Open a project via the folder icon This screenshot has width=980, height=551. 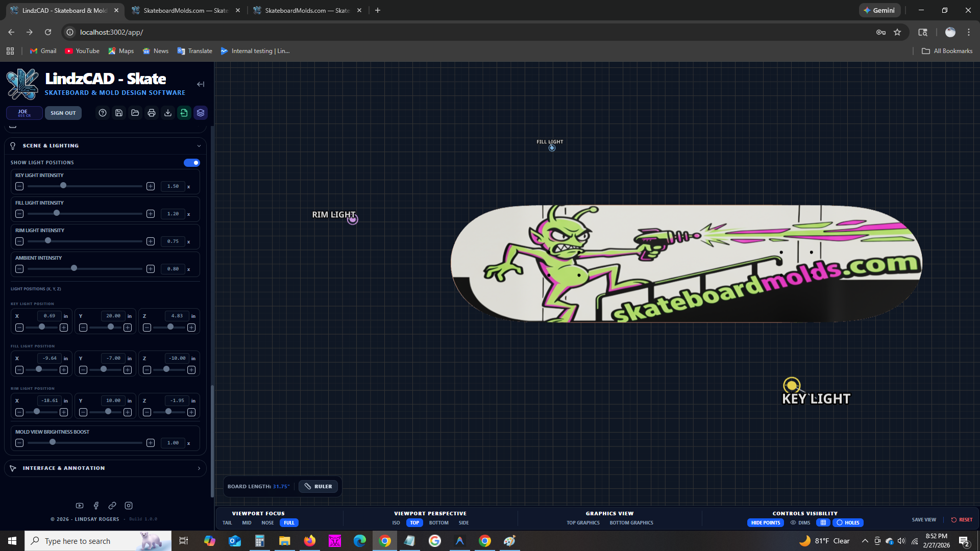tap(135, 113)
